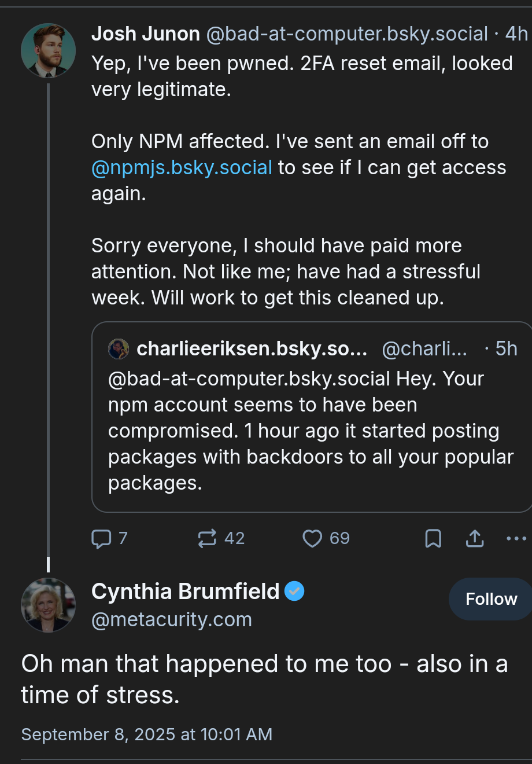
Task: Open Josh Junon's profile avatar
Action: click(48, 51)
